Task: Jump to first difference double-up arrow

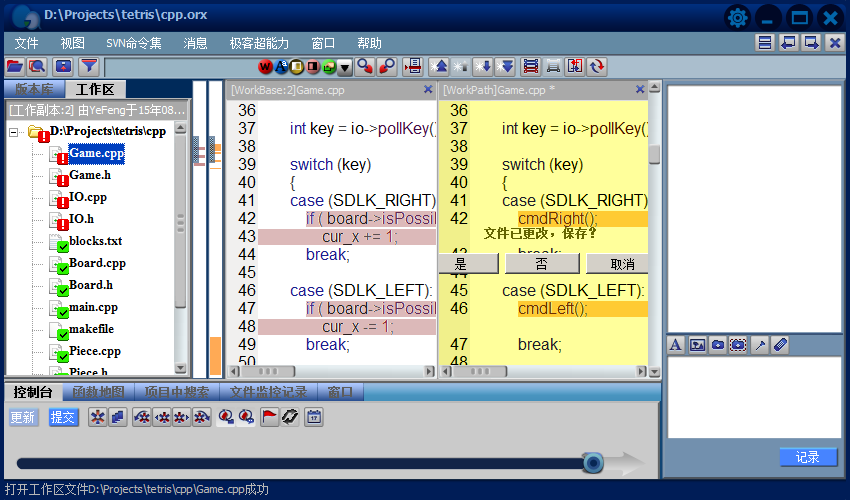Action: (439, 67)
